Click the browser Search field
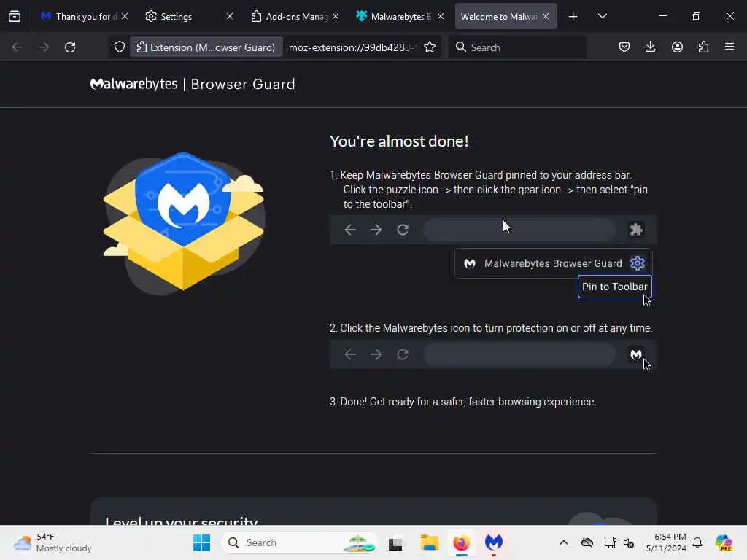 517,47
